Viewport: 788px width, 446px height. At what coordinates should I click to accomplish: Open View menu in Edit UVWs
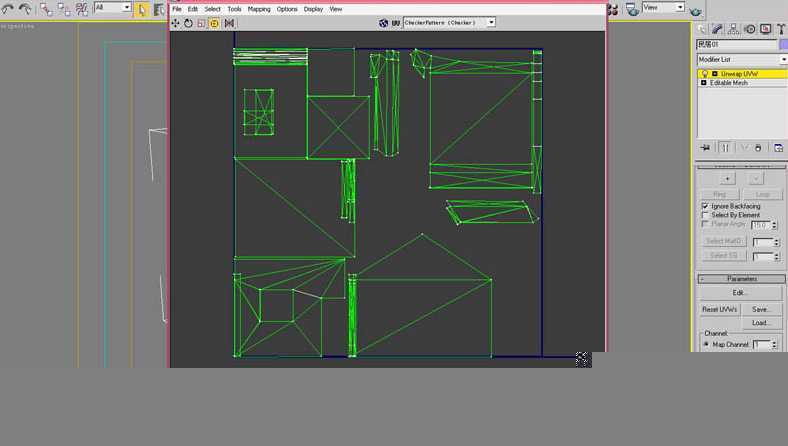click(336, 9)
